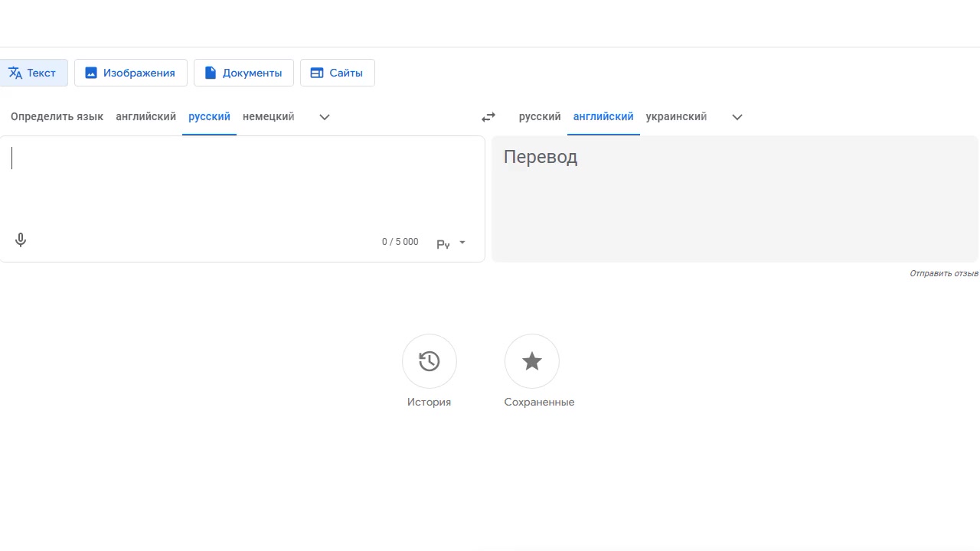The width and height of the screenshot is (980, 551).
Task: Select the Сайты websites mode
Action: 337,73
